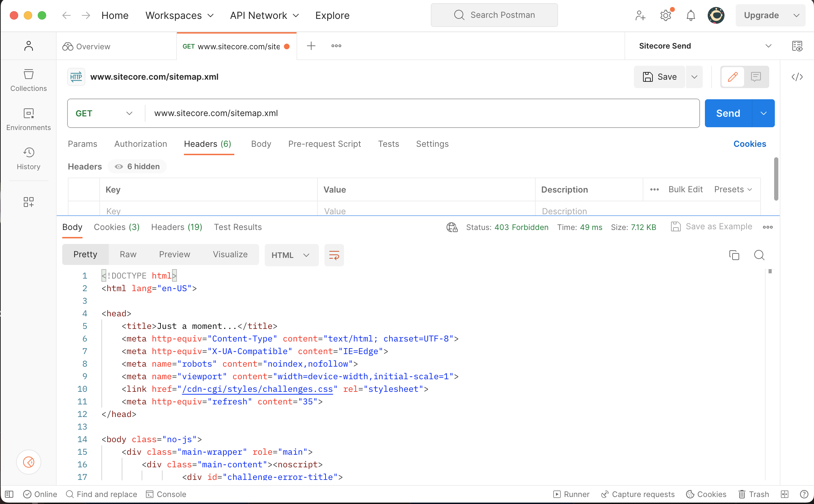Click the request URL input field
Image resolution: width=814 pixels, height=504 pixels.
pos(422,113)
